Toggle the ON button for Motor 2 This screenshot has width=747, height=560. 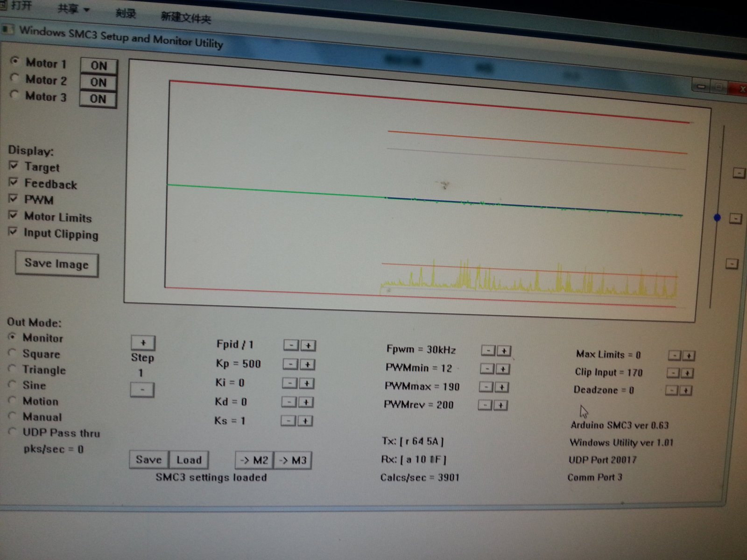click(98, 83)
